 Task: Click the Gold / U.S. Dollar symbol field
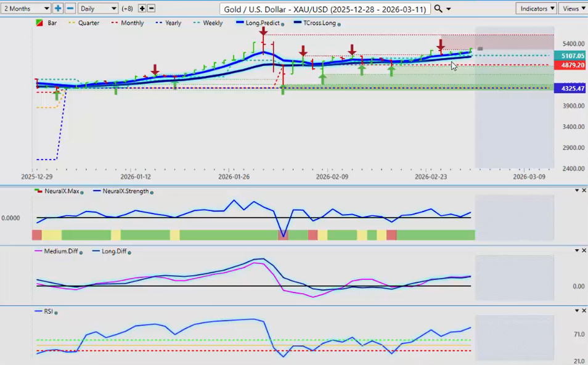[x=325, y=9]
